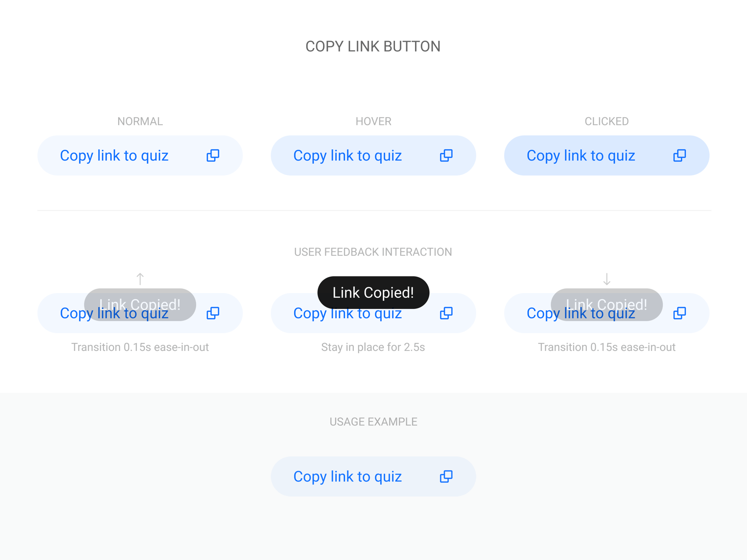Click the copy icon beside the left Link Copied tooltip
Viewport: 747px width, 560px height.
[213, 313]
